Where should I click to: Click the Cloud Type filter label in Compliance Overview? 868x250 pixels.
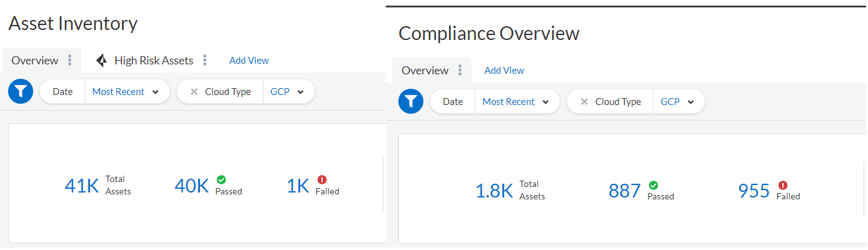point(618,102)
